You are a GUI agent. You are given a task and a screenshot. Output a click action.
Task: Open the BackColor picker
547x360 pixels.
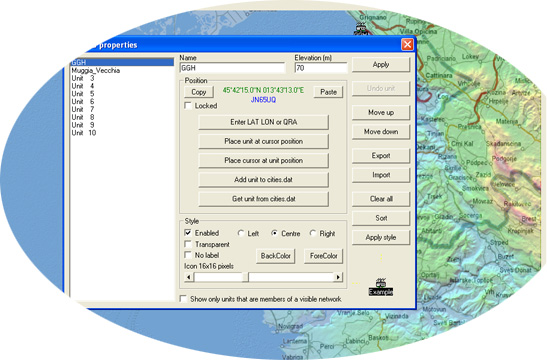(276, 256)
